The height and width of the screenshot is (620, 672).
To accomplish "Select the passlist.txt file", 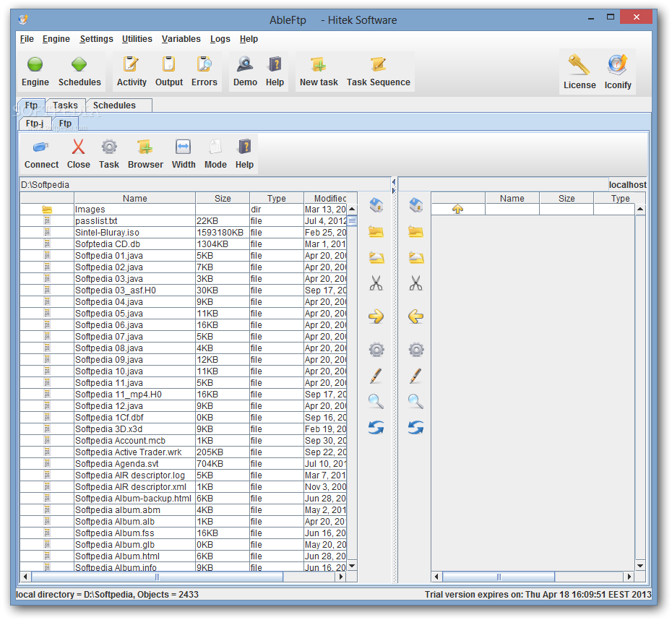I will click(x=184, y=220).
